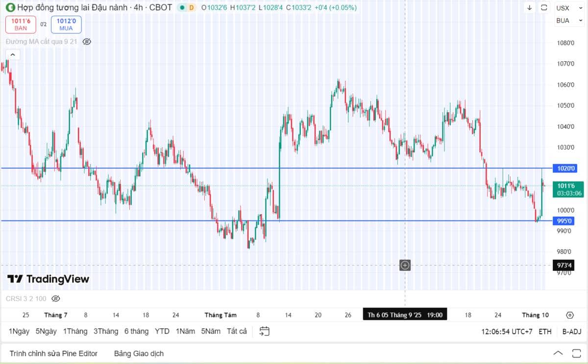Click the clock 12:06:54 UTC+7 timezone
The image size is (588, 364).
pyautogui.click(x=507, y=332)
